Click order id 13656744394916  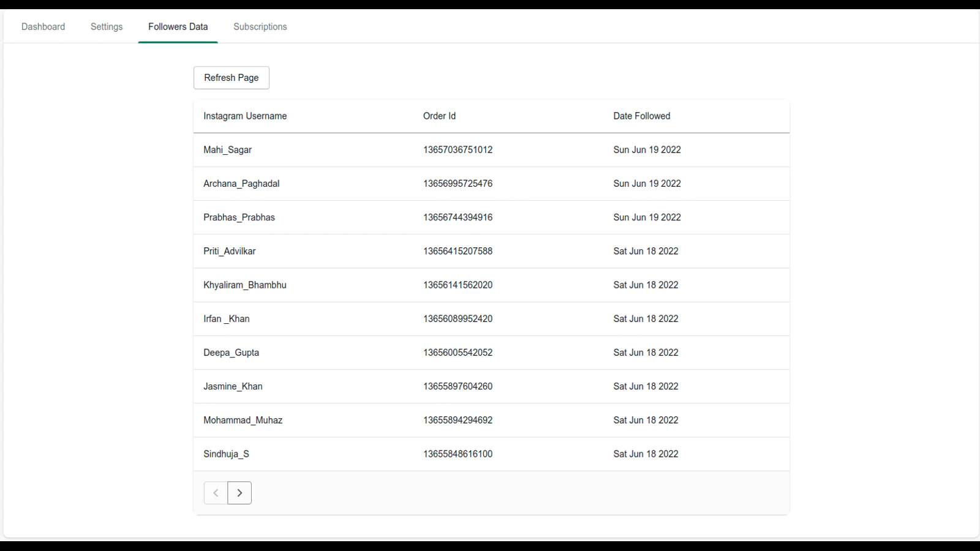[x=458, y=217]
